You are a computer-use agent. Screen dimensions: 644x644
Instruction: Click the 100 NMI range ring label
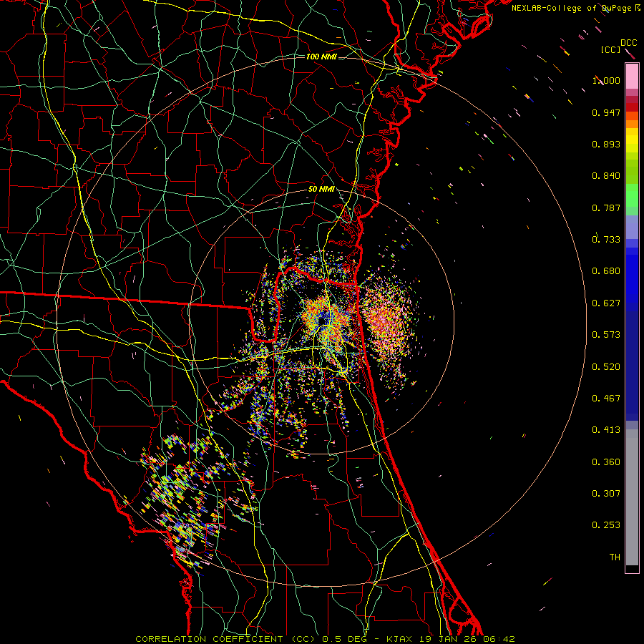pyautogui.click(x=321, y=57)
